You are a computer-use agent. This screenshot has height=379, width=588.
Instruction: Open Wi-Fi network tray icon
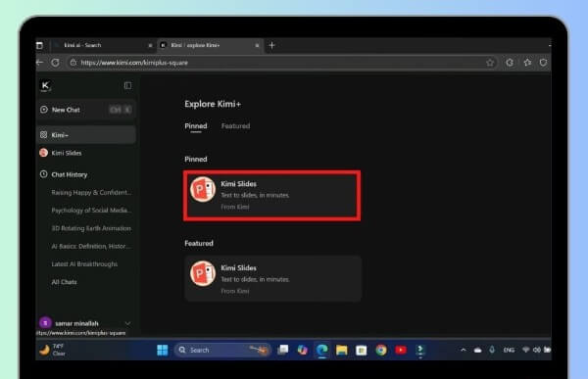point(525,350)
